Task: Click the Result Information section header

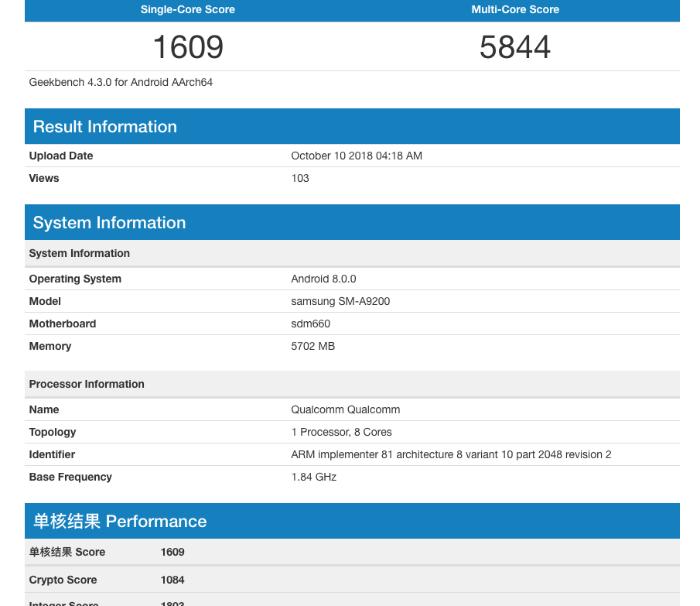Action: coord(105,127)
